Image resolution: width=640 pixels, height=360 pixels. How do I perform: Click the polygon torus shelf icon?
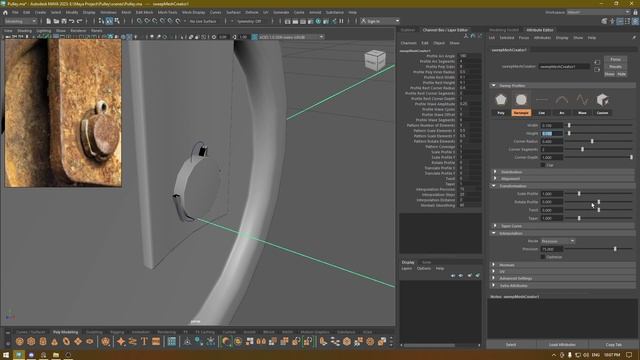(66, 341)
